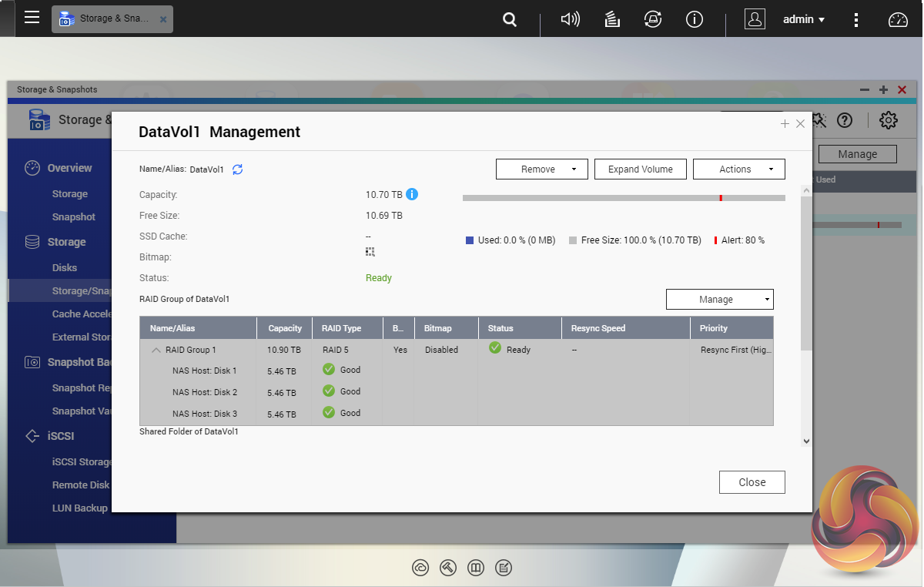Click the Close button
This screenshot has height=587, width=924.
[x=752, y=482]
